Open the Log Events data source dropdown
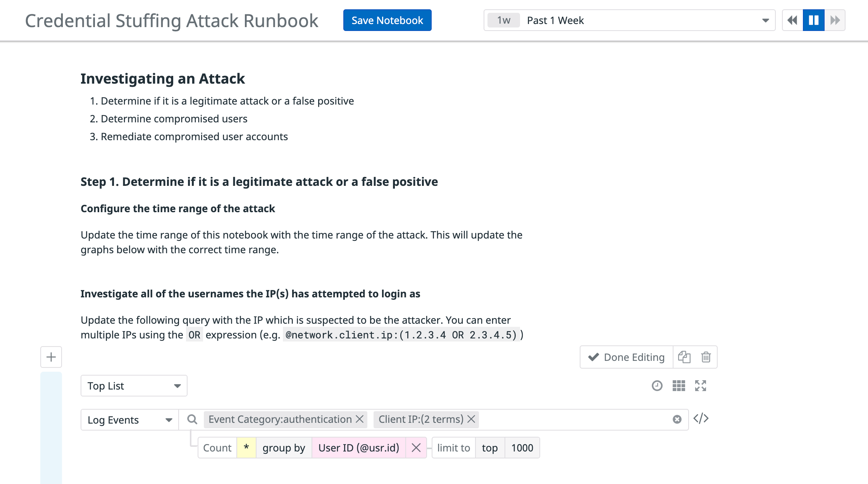The height and width of the screenshot is (484, 868). [129, 420]
